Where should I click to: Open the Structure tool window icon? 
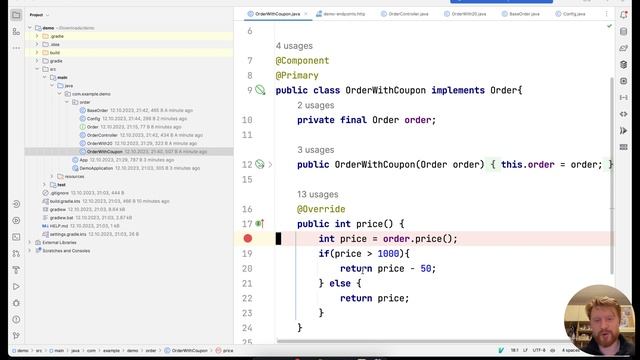(x=16, y=31)
